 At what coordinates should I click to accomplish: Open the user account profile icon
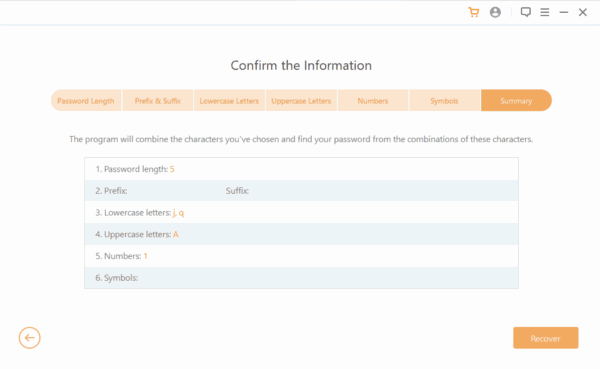[495, 12]
